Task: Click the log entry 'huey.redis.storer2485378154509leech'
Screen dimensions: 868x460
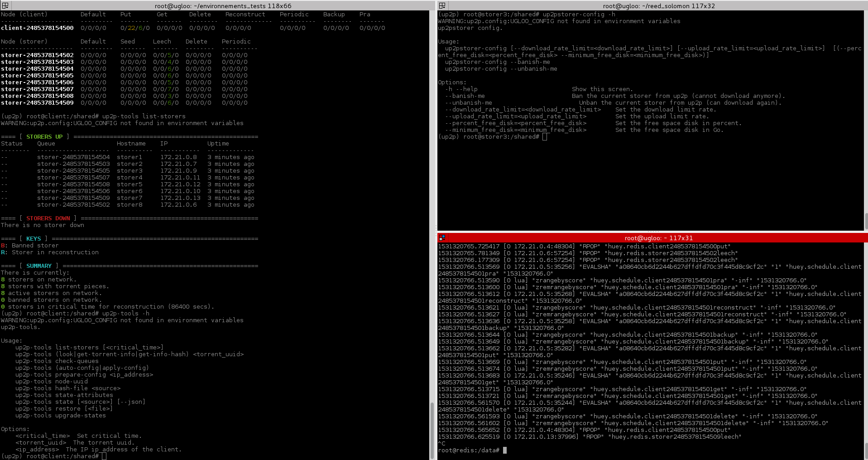Action: coord(675,436)
